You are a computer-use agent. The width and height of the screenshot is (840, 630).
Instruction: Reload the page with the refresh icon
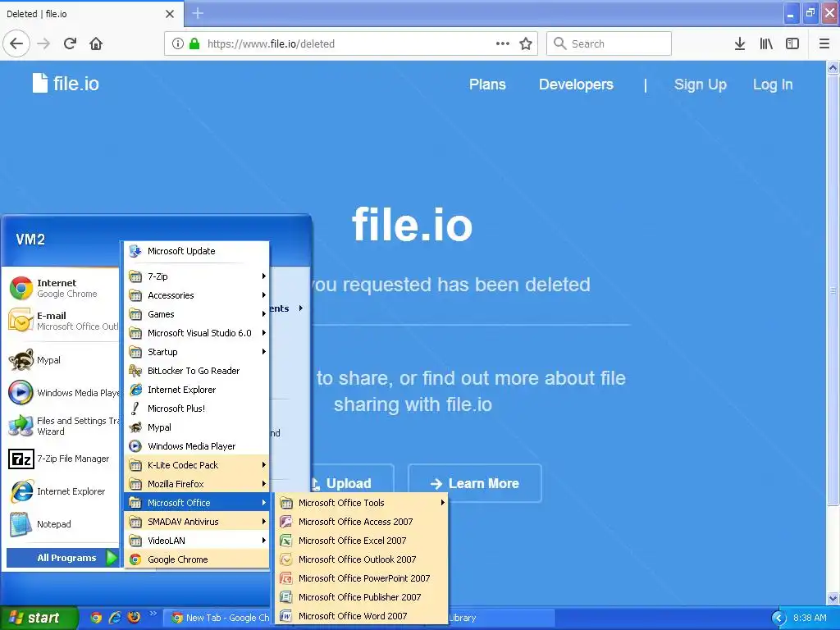click(70, 43)
